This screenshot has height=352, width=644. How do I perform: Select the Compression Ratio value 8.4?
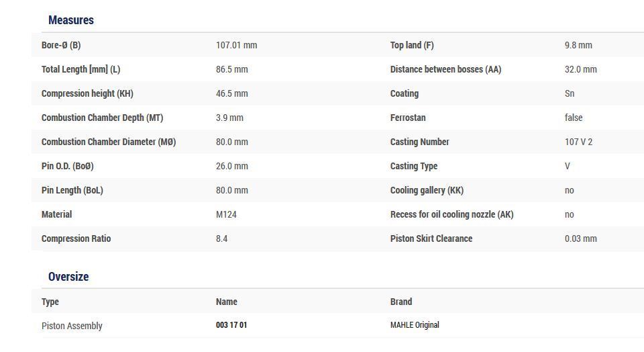(221, 238)
